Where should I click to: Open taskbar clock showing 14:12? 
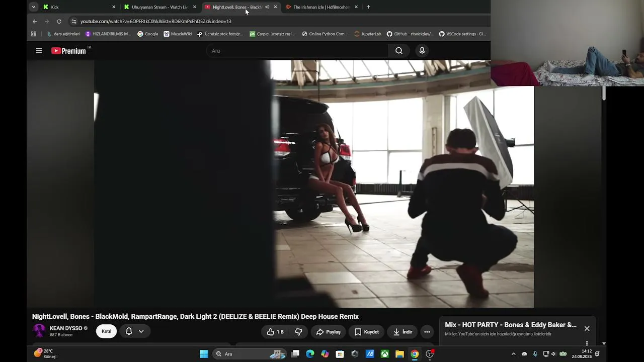582,354
